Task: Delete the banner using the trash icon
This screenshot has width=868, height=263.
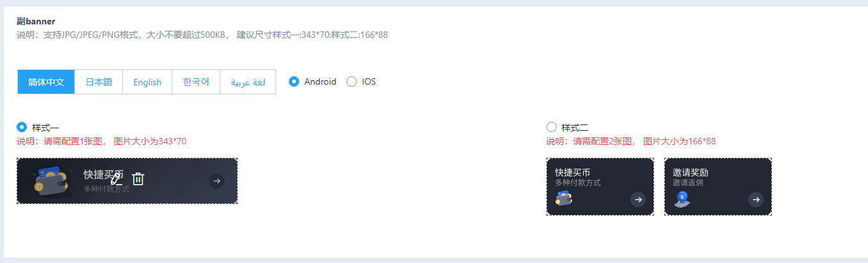Action: point(138,179)
